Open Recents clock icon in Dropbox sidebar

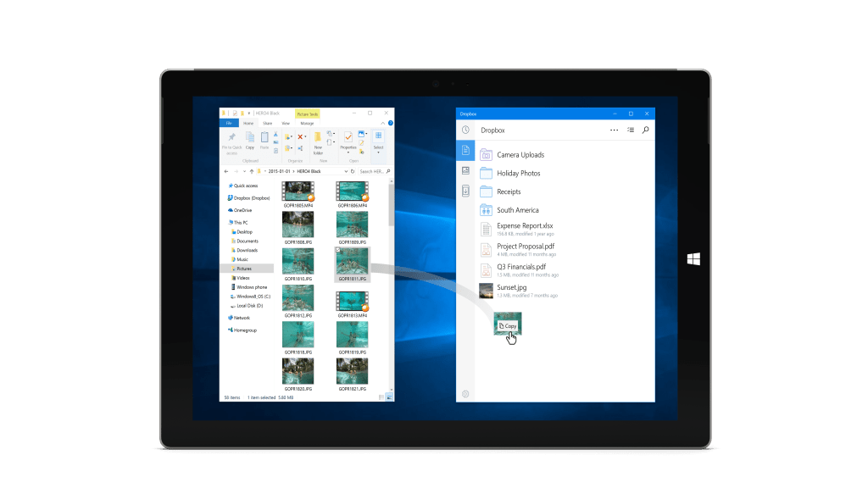click(465, 130)
